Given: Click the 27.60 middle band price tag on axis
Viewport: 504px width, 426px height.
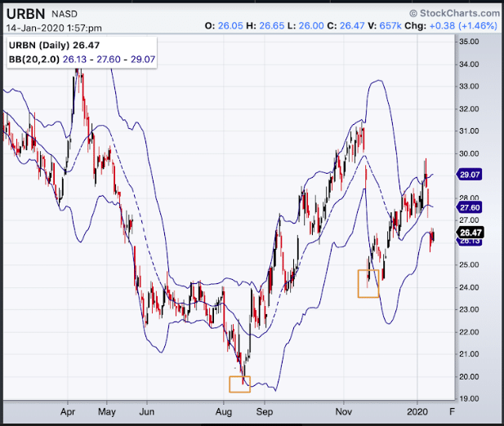Looking at the screenshot, I should 470,208.
